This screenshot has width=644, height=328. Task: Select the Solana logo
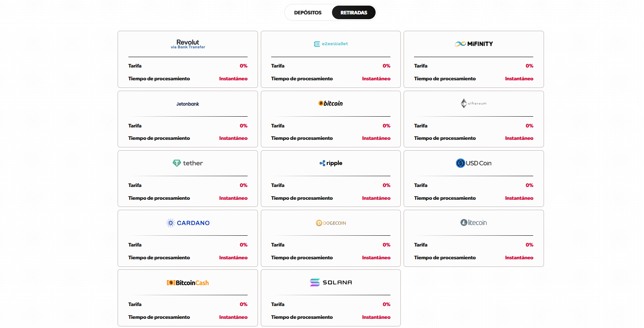[x=331, y=282]
